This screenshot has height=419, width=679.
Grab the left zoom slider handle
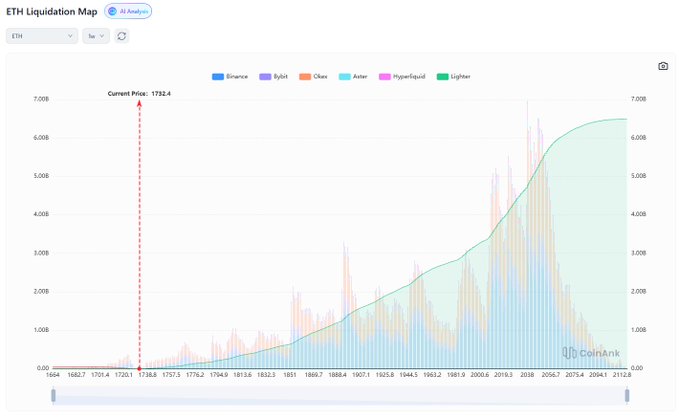coord(53,395)
